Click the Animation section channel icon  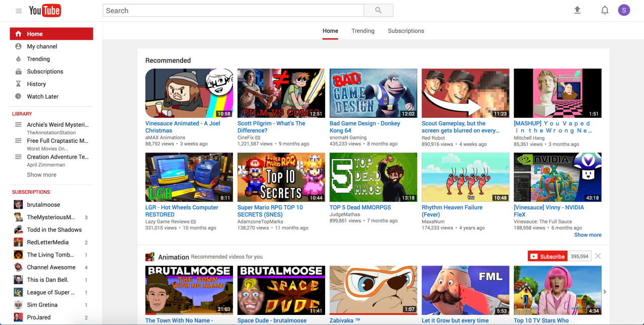150,257
